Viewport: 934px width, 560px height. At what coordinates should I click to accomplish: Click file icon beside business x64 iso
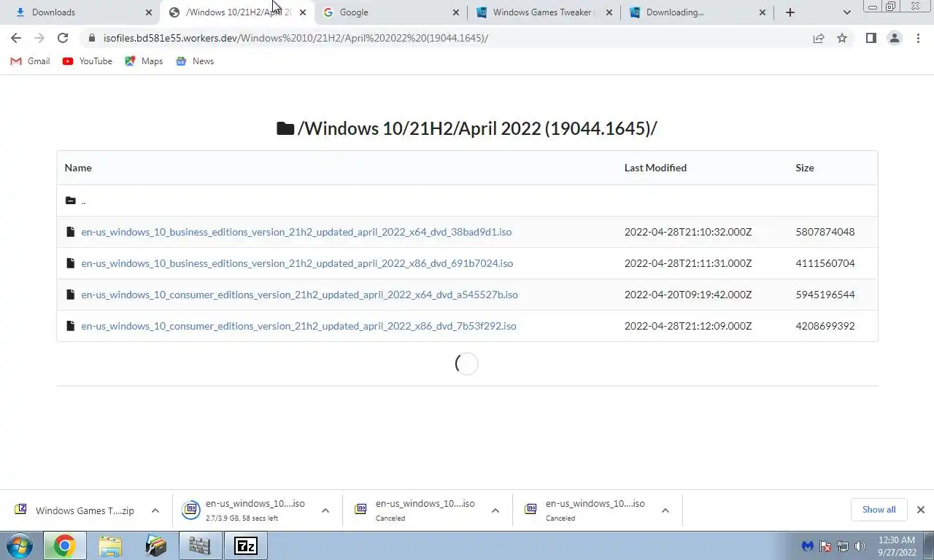tap(70, 232)
